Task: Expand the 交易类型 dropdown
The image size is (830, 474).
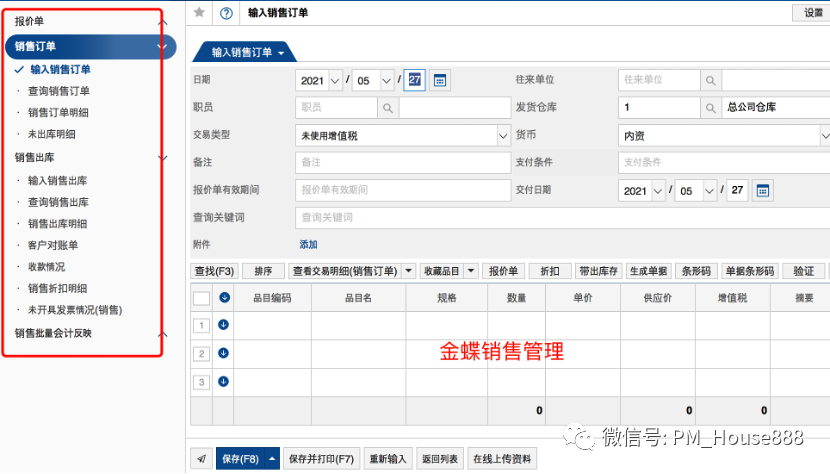Action: coord(503,135)
